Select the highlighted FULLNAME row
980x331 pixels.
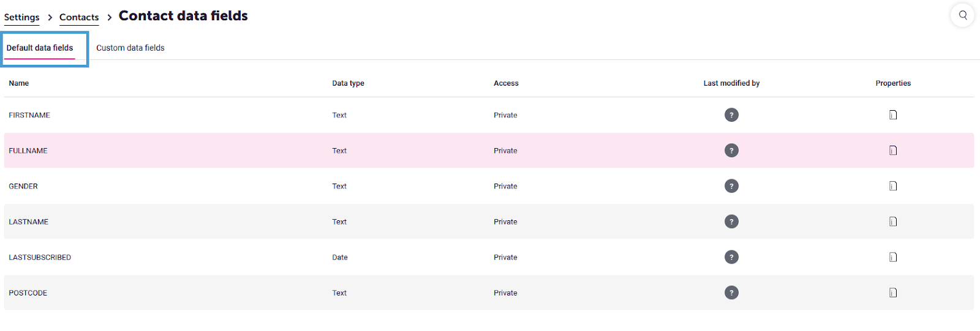pos(489,151)
